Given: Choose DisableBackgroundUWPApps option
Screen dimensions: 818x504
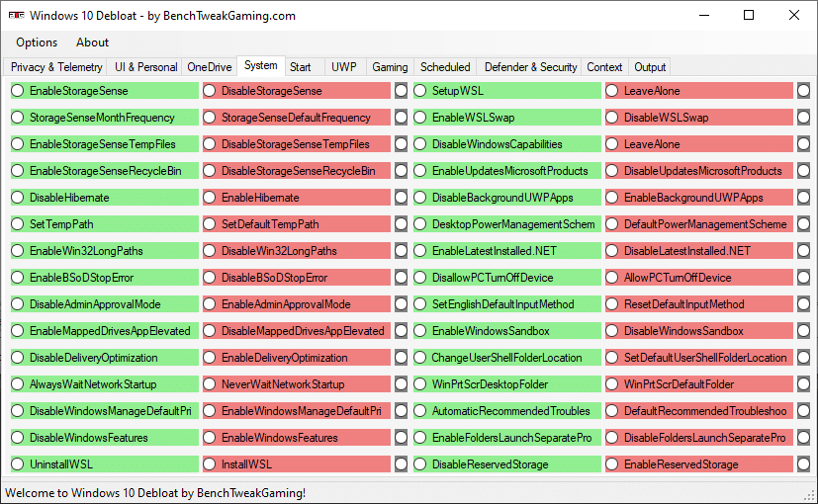Looking at the screenshot, I should pos(507,198).
